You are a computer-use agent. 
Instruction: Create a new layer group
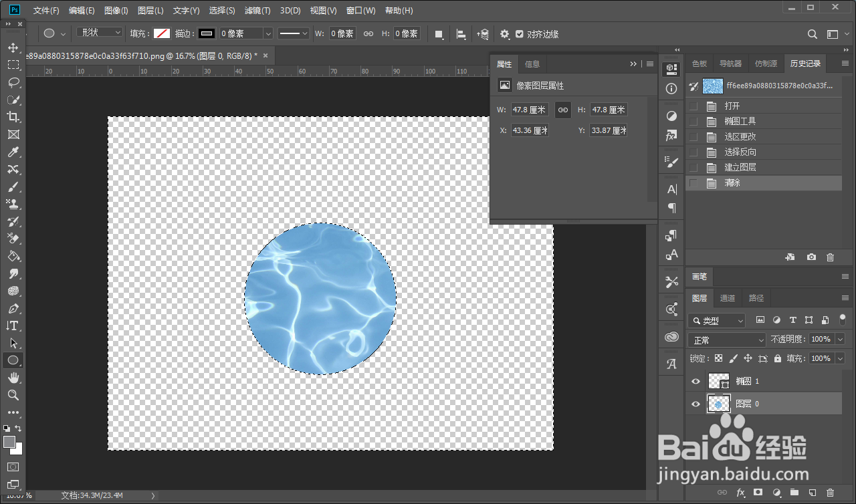point(794,493)
